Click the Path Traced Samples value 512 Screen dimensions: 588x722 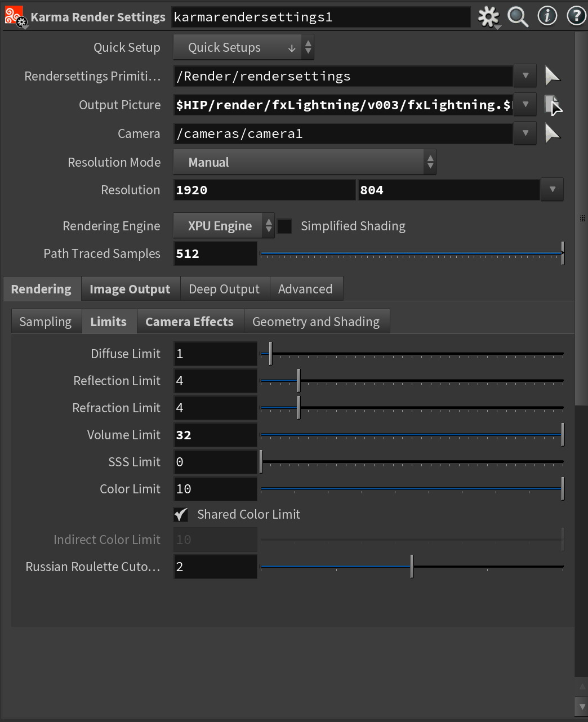click(x=215, y=253)
